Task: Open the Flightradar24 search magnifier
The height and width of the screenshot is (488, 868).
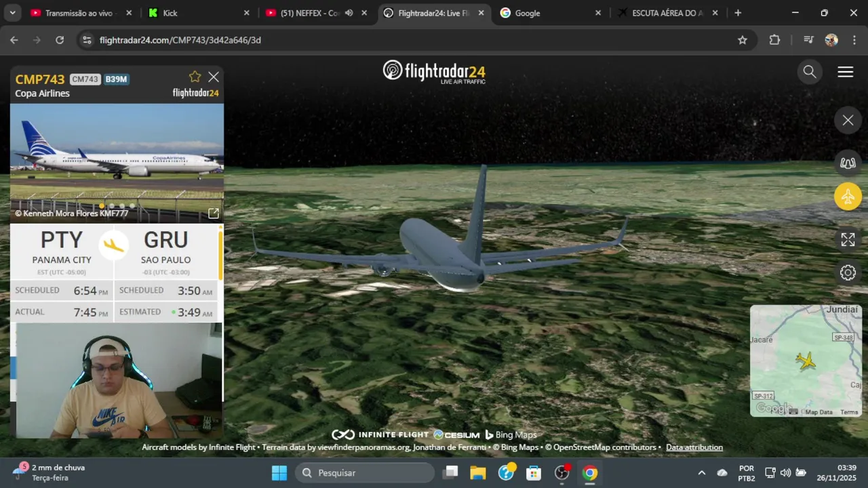Action: 810,72
